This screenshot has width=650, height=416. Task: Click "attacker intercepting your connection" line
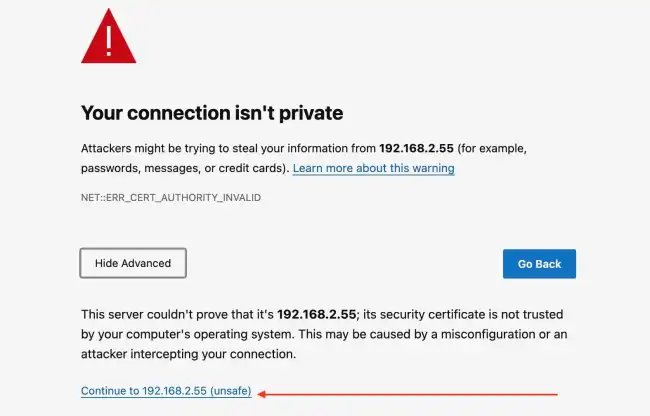189,354
